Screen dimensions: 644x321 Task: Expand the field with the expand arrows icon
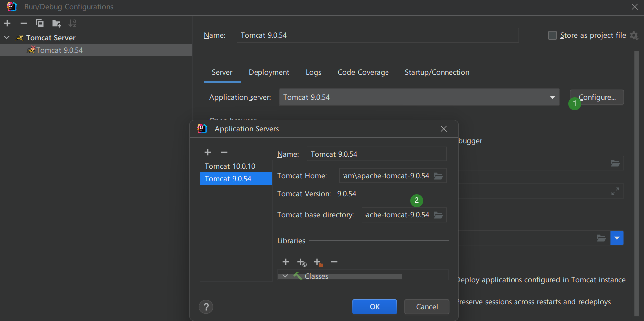[615, 191]
